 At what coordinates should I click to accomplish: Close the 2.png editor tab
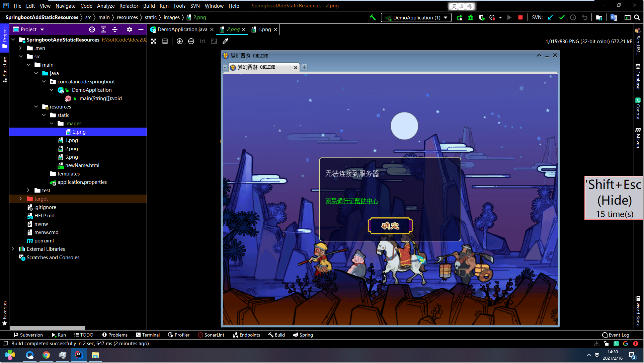click(x=244, y=29)
